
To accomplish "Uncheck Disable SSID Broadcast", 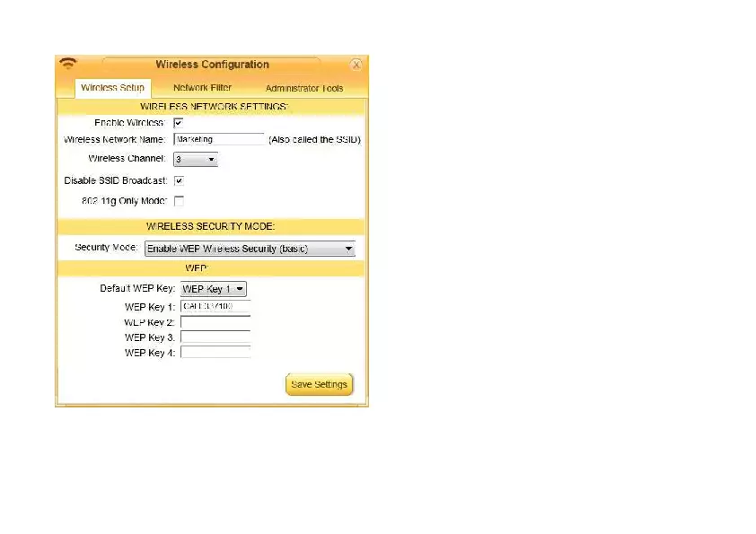I will tap(179, 180).
